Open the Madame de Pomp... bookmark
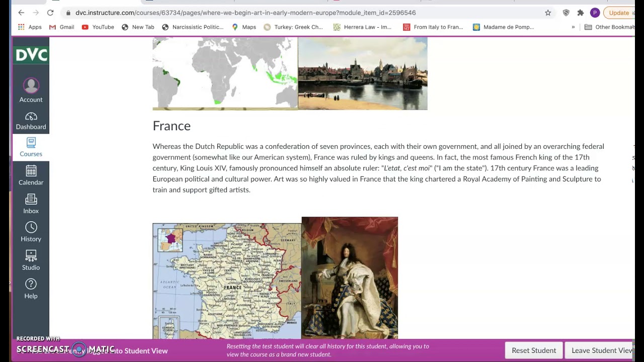644x362 pixels. tap(504, 27)
